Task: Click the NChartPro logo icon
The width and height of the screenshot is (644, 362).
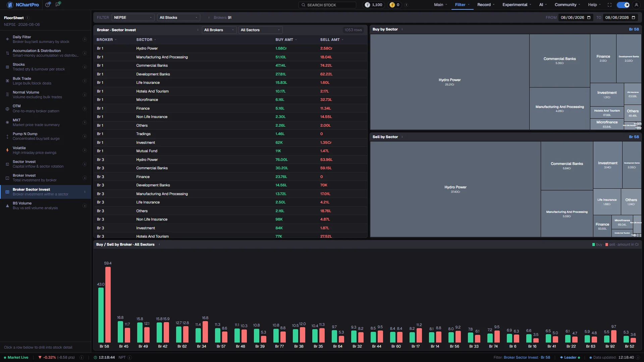Action: 10,5
